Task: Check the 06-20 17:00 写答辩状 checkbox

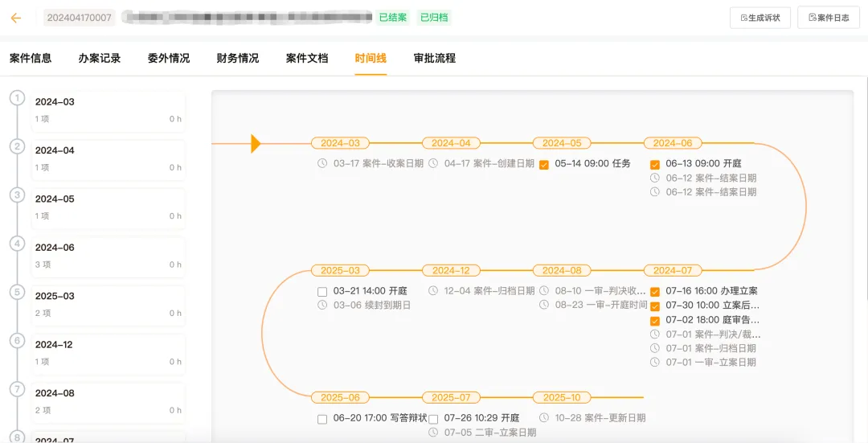Action: [322, 419]
